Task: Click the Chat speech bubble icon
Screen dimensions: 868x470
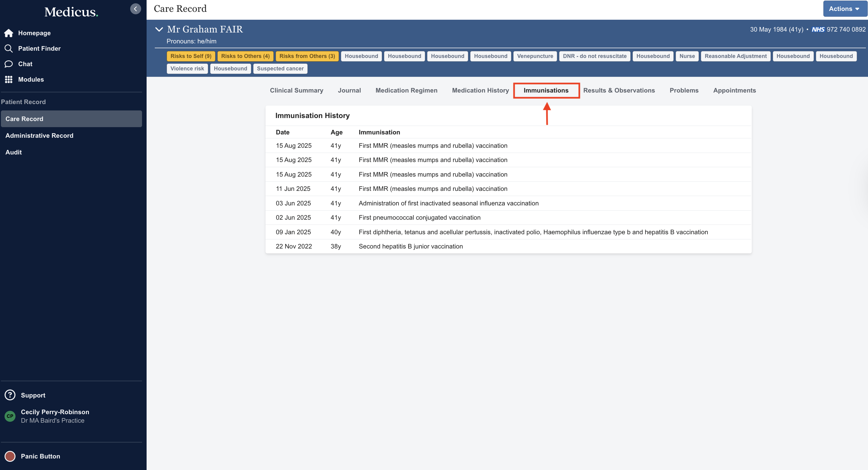Action: pyautogui.click(x=9, y=64)
